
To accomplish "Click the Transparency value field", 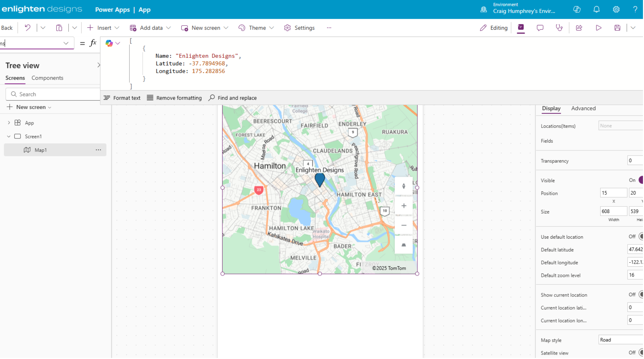I will (635, 161).
